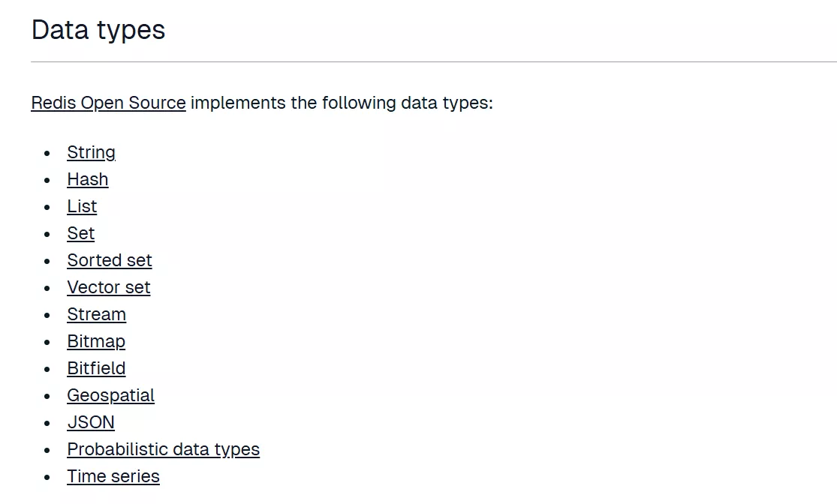Open the String data type link
837x504 pixels.
point(91,152)
